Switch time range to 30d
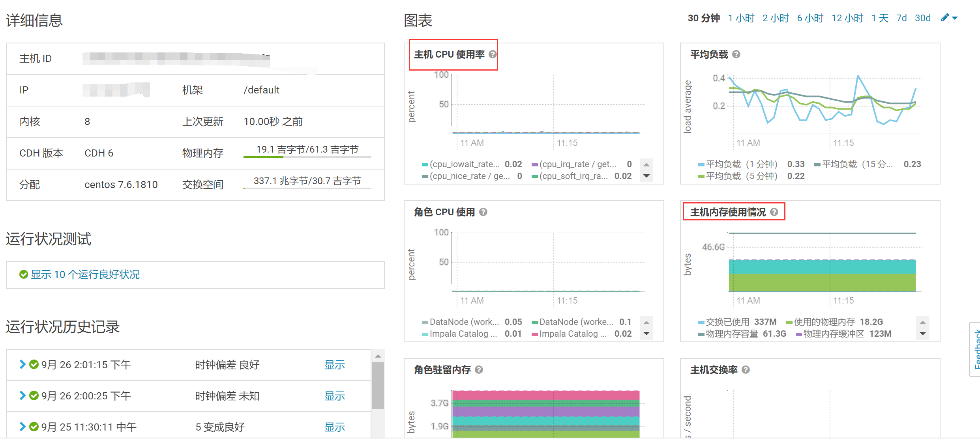Screen dimensions: 980x440 923,17
